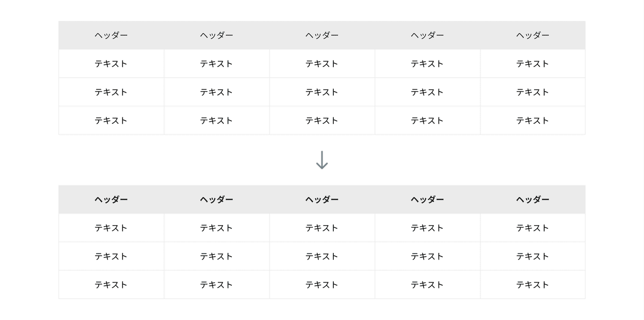Image resolution: width=644 pixels, height=320 pixels.
Task: Select lower table bottom row, first column テキスト
Action: pos(111,285)
